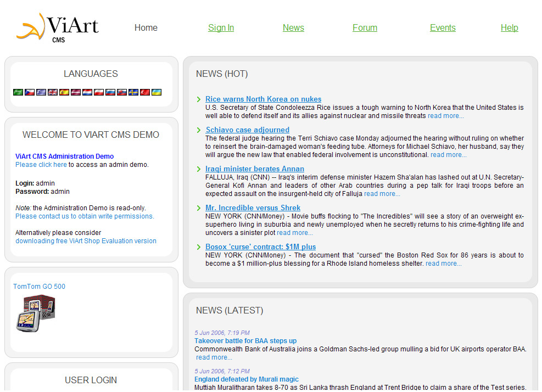Click read more under the BAA story
The height and width of the screenshot is (392, 542).
click(x=214, y=357)
